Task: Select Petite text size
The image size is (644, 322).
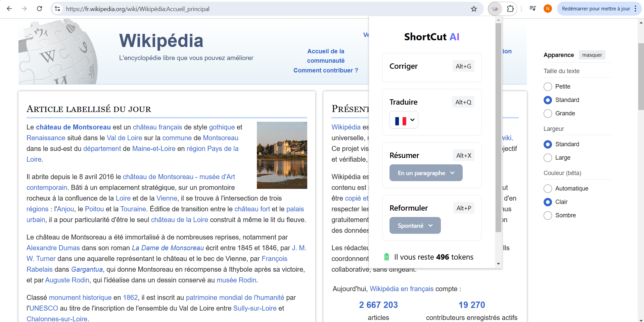Action: coord(548,87)
